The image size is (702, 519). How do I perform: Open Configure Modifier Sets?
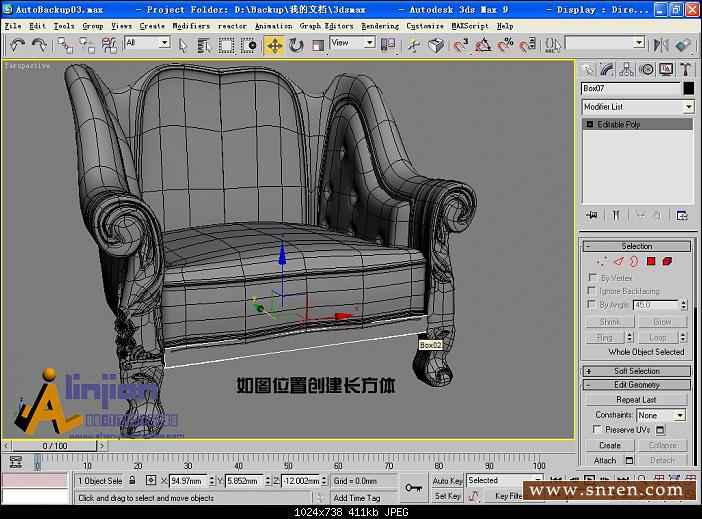pos(681,216)
